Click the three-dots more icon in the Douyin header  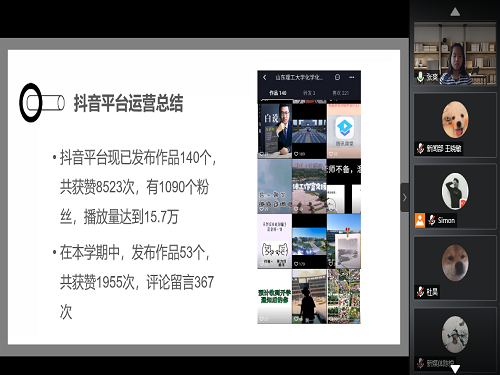tap(352, 77)
